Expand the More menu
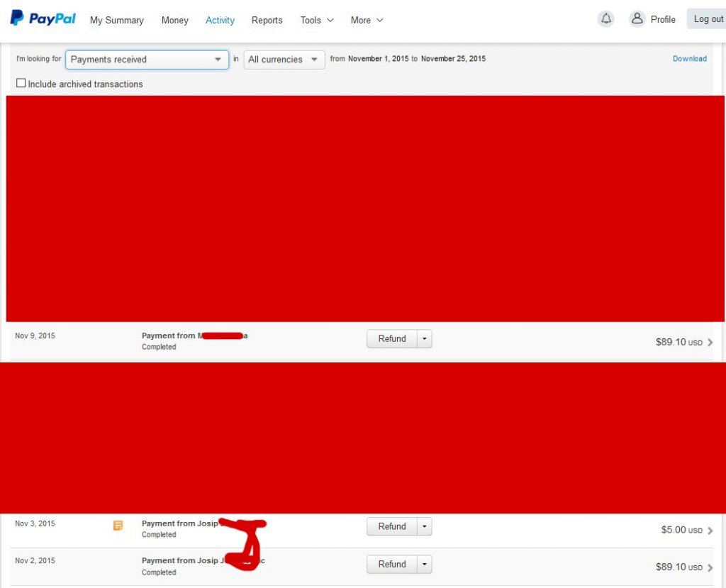 (367, 21)
